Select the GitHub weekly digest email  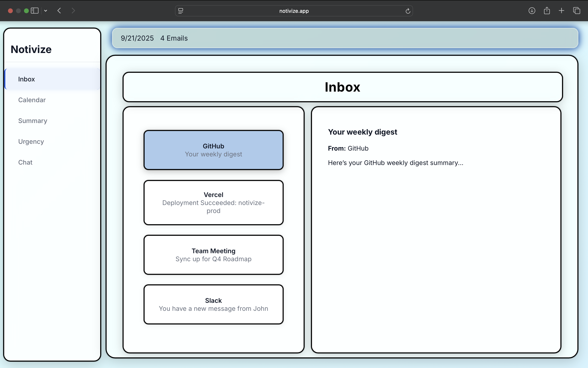[x=213, y=150]
